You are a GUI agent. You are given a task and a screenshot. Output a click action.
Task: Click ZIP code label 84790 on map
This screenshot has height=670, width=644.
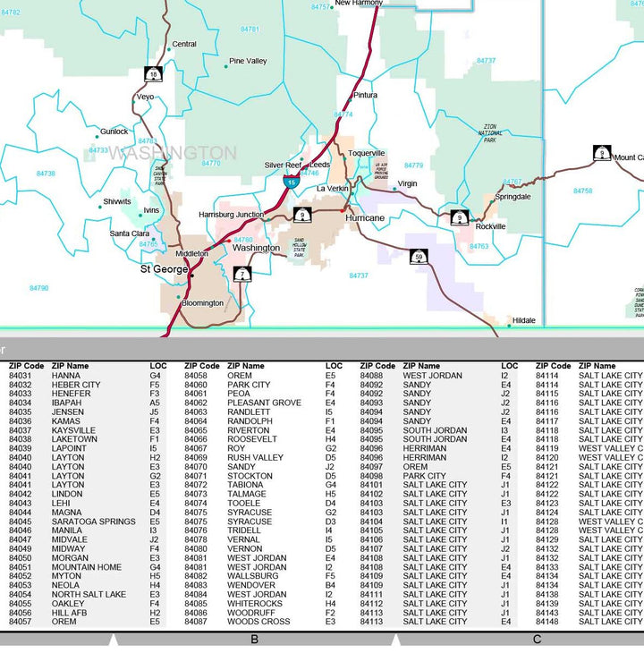point(38,288)
